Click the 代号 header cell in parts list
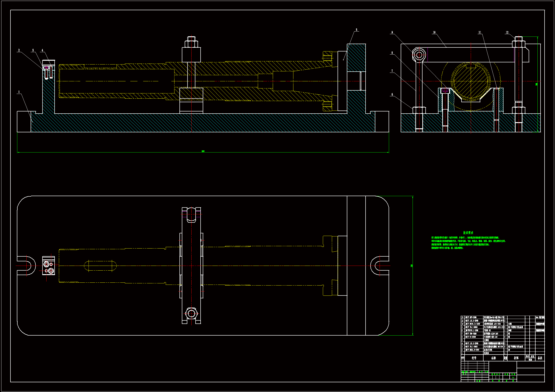 tap(474, 358)
